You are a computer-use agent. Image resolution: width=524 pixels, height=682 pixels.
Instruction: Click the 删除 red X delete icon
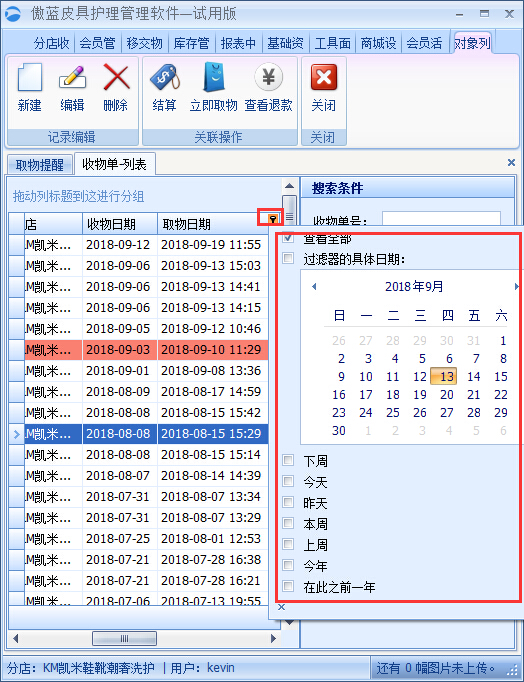click(x=116, y=77)
